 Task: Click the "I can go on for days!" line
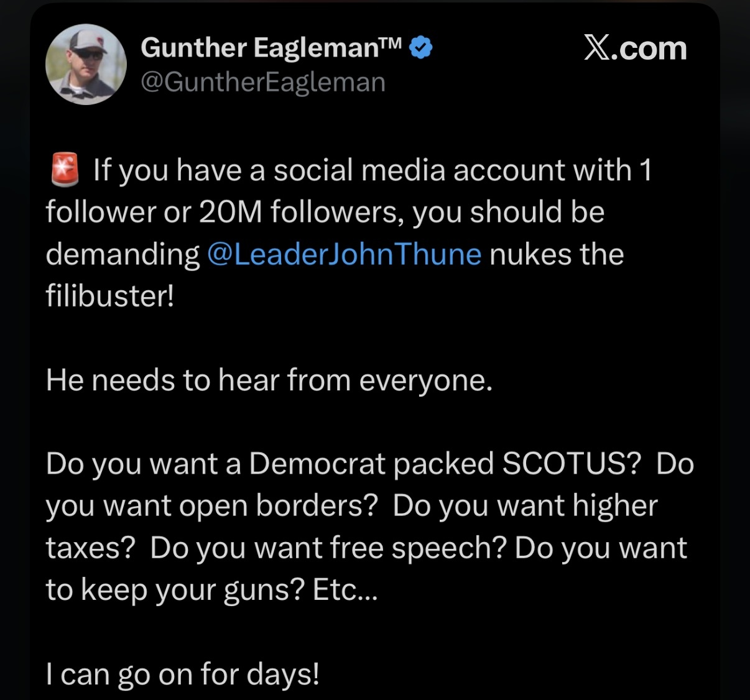point(182,674)
